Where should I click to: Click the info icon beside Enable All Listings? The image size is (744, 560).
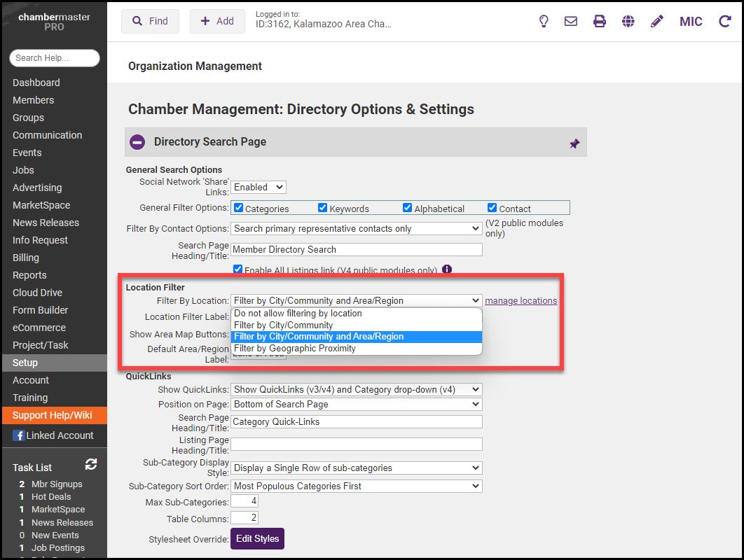(447, 269)
